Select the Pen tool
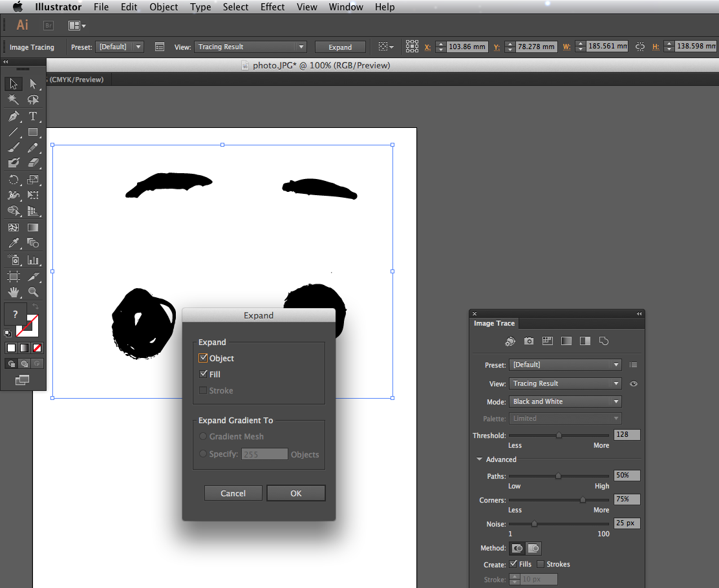The image size is (719, 588). point(13,116)
